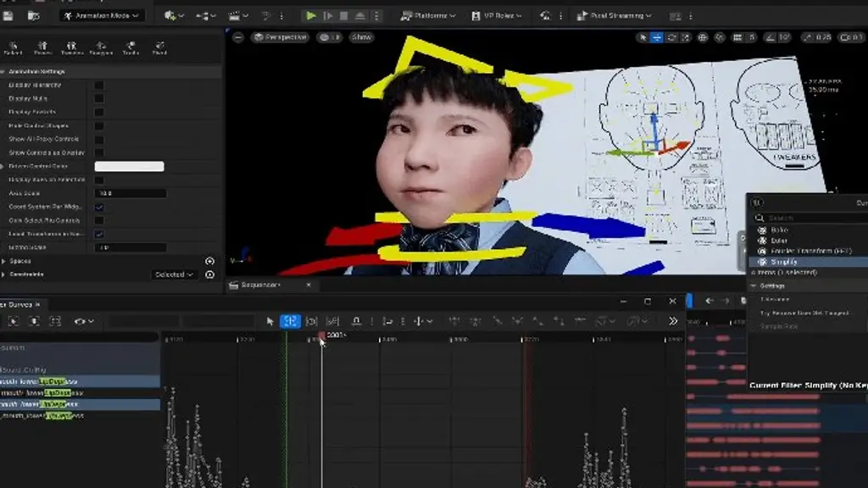
Task: Click the Lit view mode button
Action: point(330,37)
